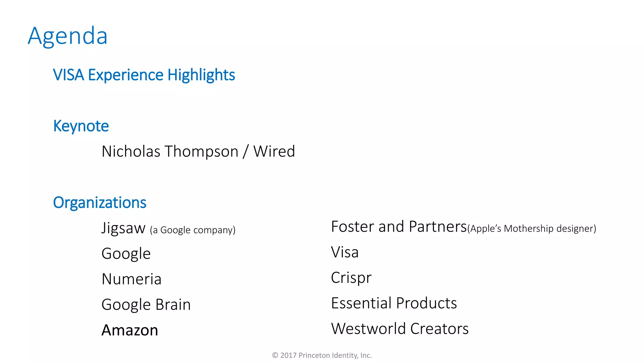Click the Westworld Creators item
Viewport: 644px width, 362px height.
(400, 329)
